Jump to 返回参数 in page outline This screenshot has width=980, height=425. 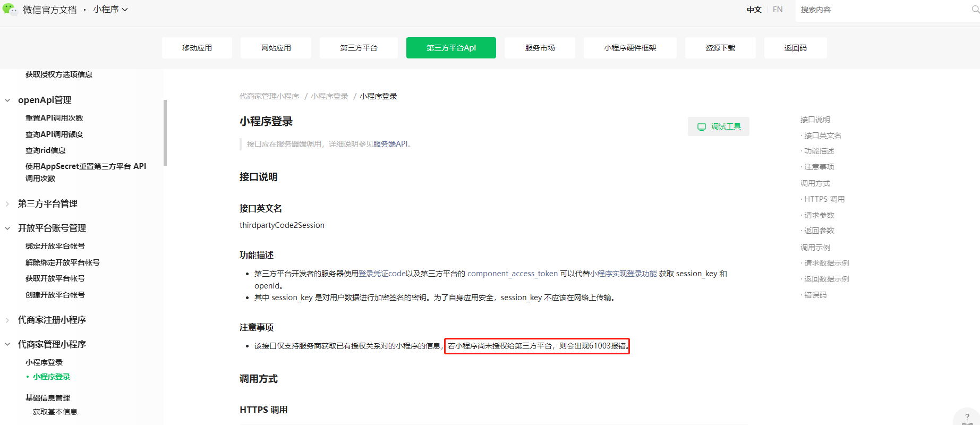point(819,231)
